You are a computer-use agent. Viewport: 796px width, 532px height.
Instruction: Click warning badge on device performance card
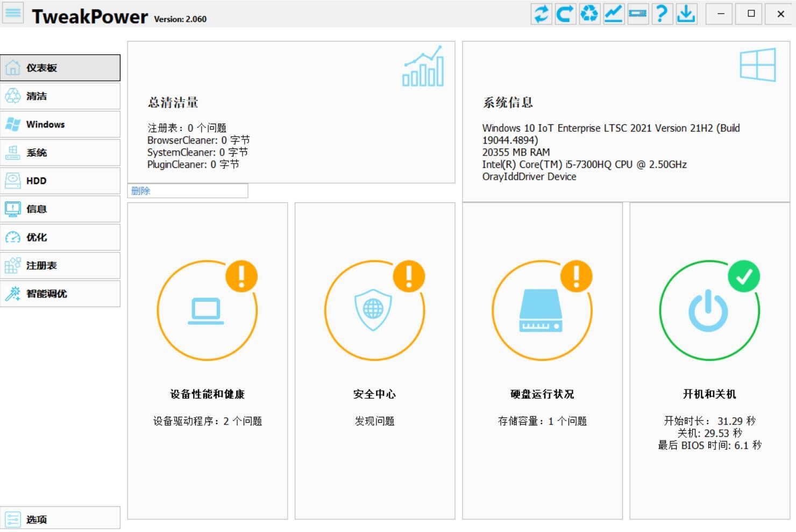click(x=241, y=276)
